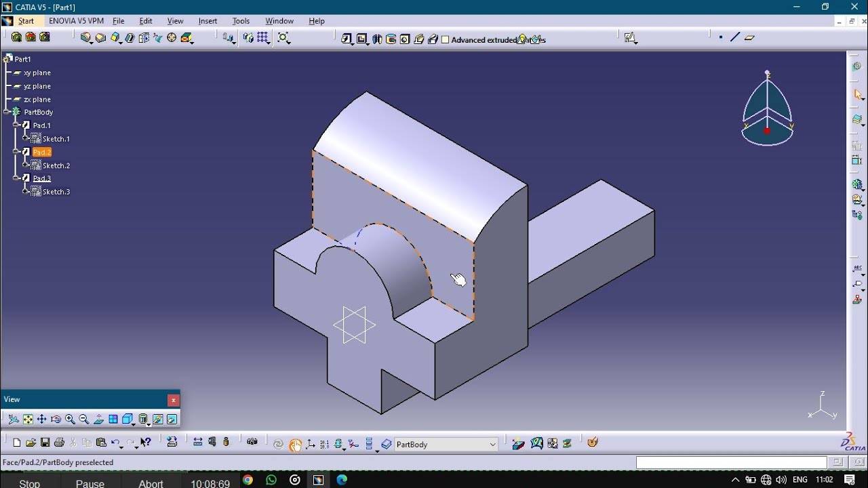Image resolution: width=868 pixels, height=488 pixels.
Task: Open the Window menu
Action: (x=279, y=21)
